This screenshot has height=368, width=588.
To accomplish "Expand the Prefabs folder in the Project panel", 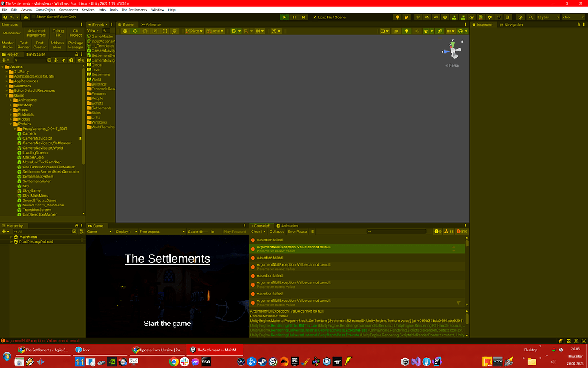I will [x=11, y=124].
